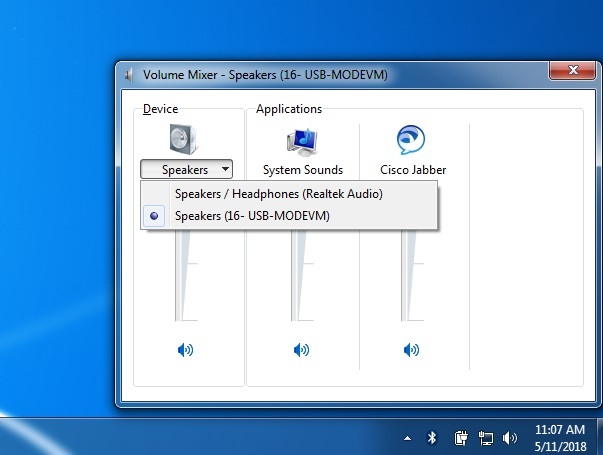Select Speakers / Headphones (Realtek Audio)
The height and width of the screenshot is (455, 603).
(289, 194)
